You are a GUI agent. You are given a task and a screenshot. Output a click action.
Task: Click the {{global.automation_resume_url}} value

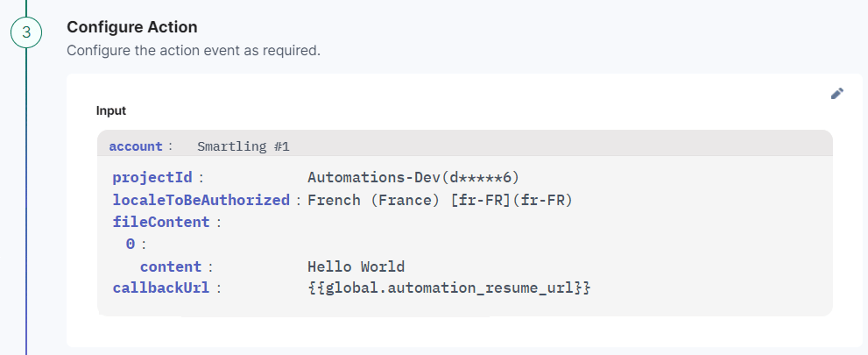pyautogui.click(x=449, y=288)
